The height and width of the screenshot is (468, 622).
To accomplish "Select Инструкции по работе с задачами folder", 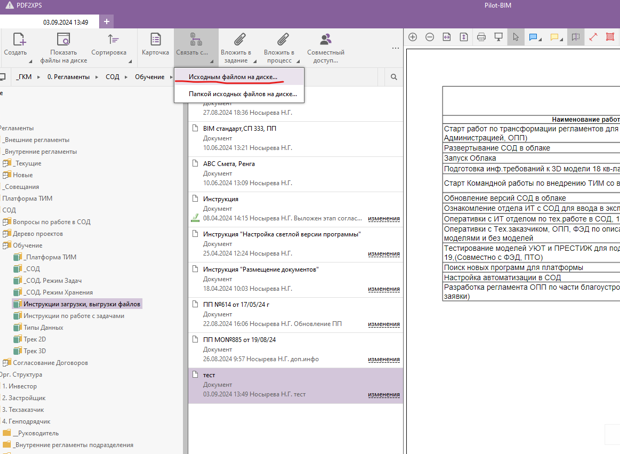I will coord(73,316).
